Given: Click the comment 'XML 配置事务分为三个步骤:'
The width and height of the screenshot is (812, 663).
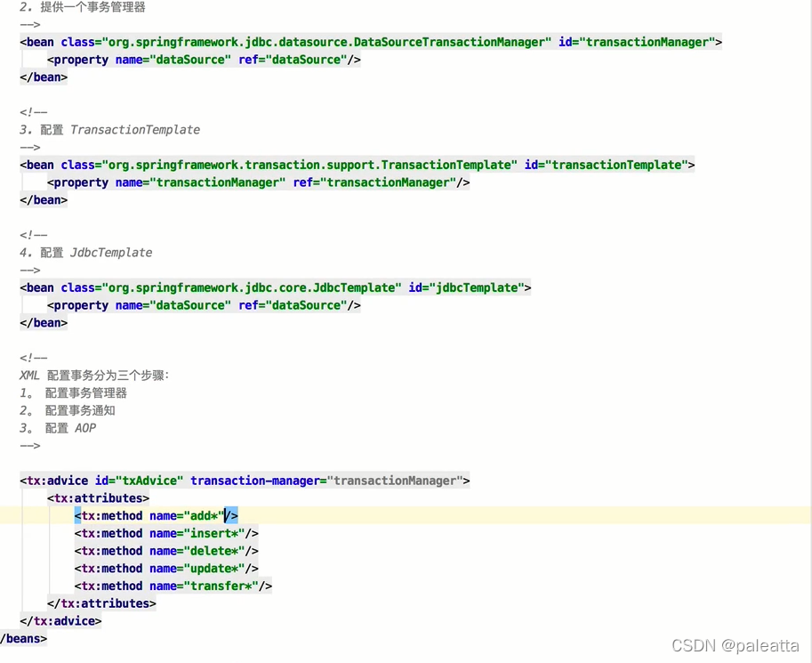Looking at the screenshot, I should click(94, 376).
